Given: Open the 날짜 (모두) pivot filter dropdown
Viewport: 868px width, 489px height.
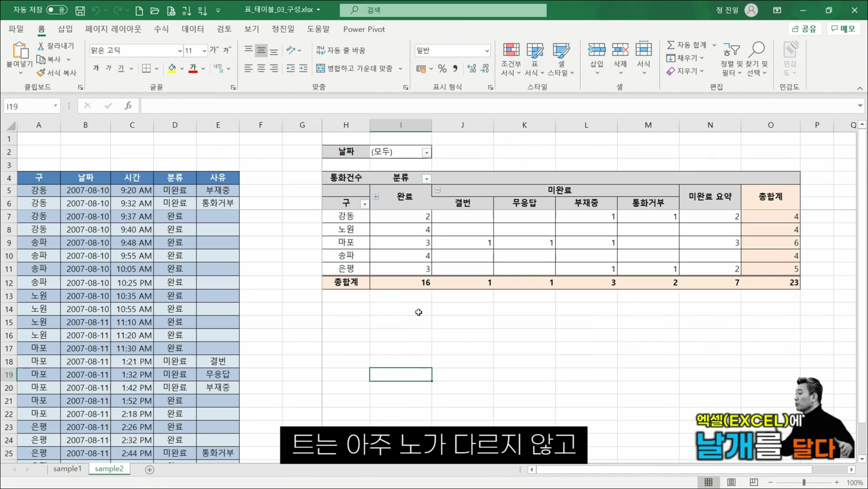Looking at the screenshot, I should (x=425, y=152).
